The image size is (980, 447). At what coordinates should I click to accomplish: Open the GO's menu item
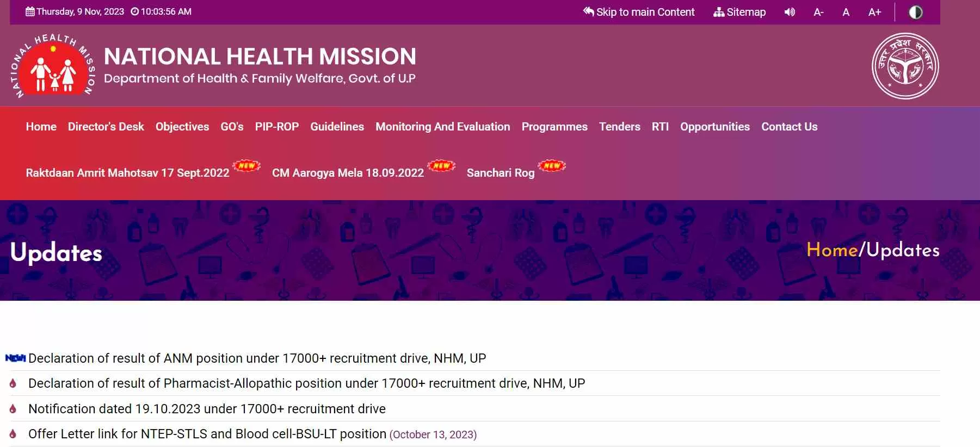click(x=232, y=127)
